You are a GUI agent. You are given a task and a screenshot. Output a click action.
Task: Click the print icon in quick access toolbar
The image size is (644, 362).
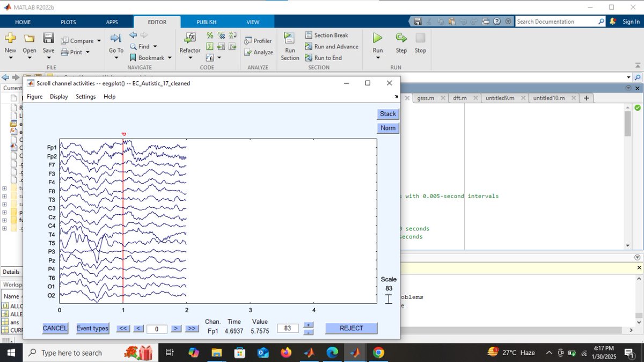tap(486, 21)
